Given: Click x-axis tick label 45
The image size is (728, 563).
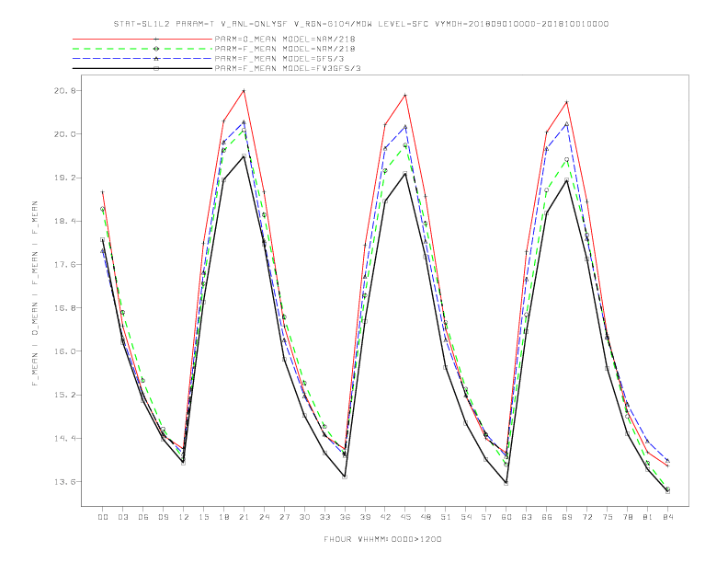Looking at the screenshot, I should [405, 517].
